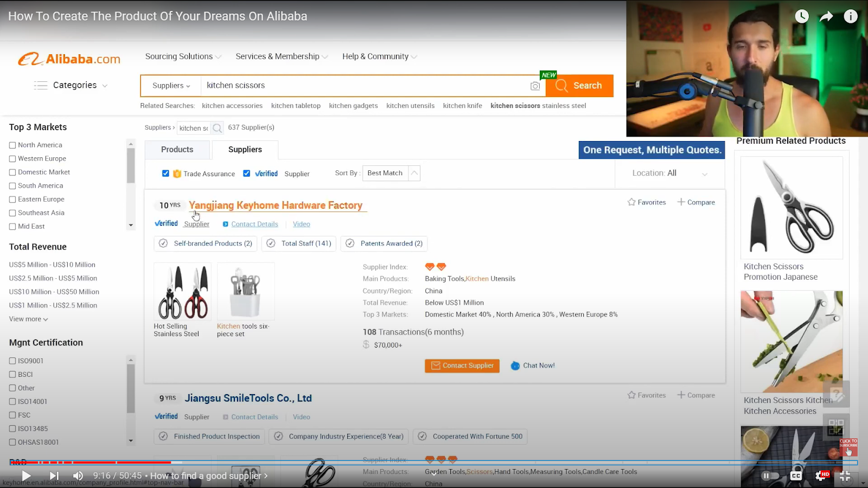868x488 pixels.
Task: Click the Total Staff (141) badge
Action: [299, 243]
